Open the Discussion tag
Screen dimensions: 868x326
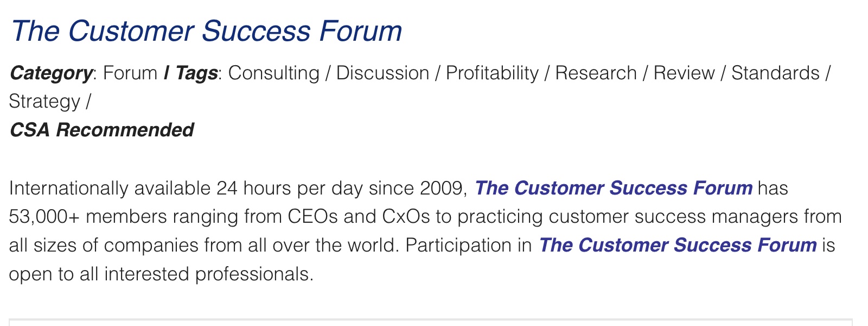[x=382, y=73]
